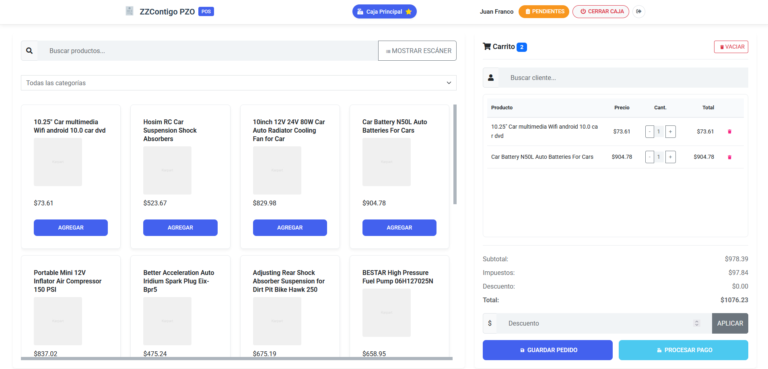Click the BESTAR High Pressure Fuel Pump title
The image size is (768, 369).
pyautogui.click(x=398, y=277)
